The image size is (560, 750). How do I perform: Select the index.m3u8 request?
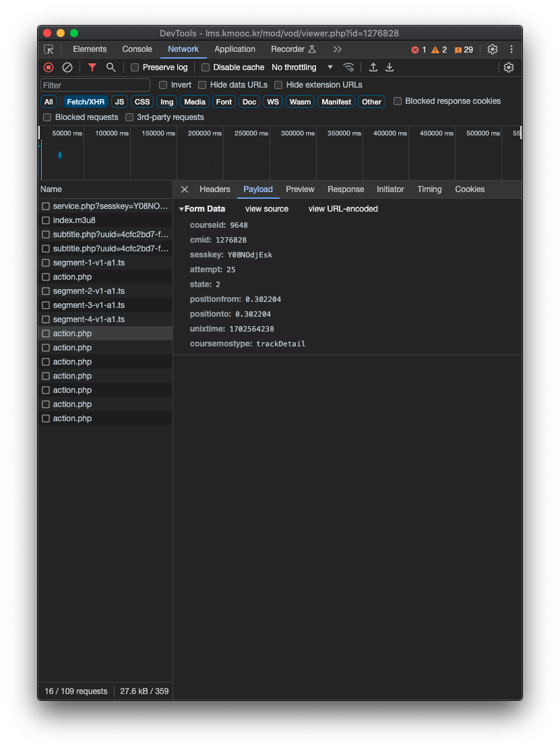(105, 220)
